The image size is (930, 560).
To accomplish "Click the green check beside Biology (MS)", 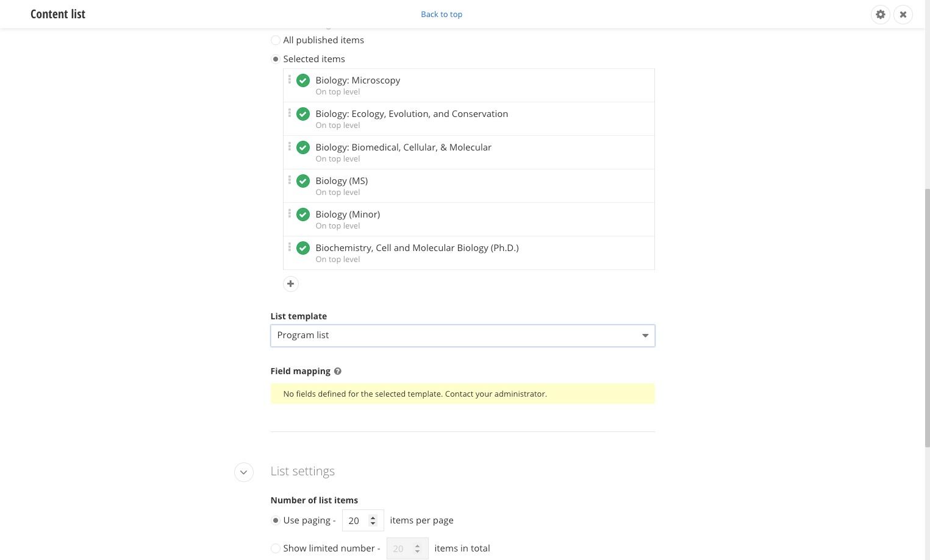I will tap(303, 181).
